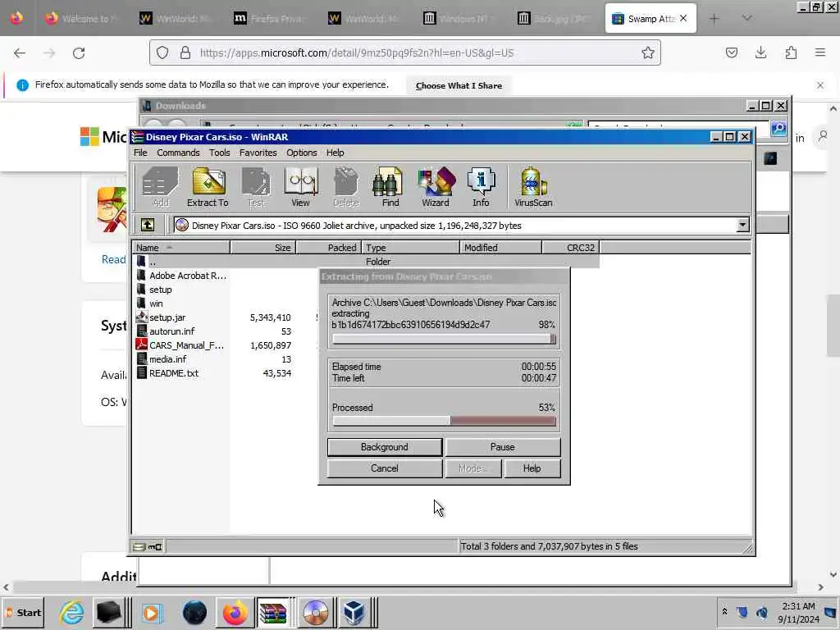Screen dimensions: 840x630
Task: Show archive Info in WinRAR
Action: click(x=481, y=187)
